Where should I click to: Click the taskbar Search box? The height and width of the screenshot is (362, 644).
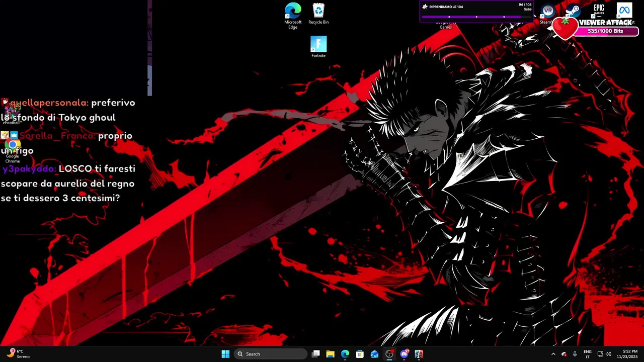[x=271, y=354]
